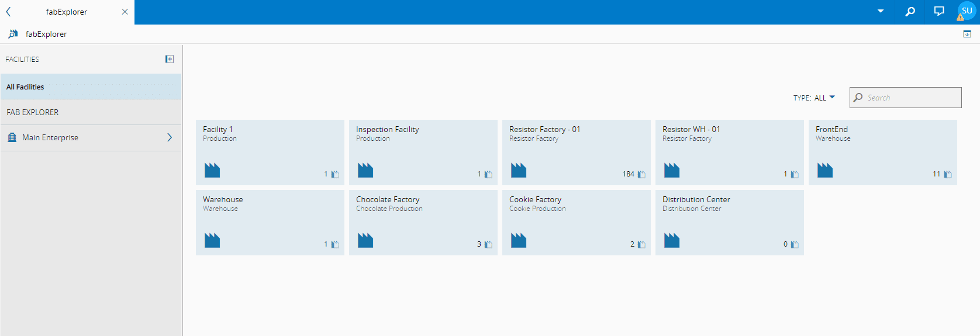Open the Inspection Facility card
Screen dimensions: 980x336
(x=423, y=153)
